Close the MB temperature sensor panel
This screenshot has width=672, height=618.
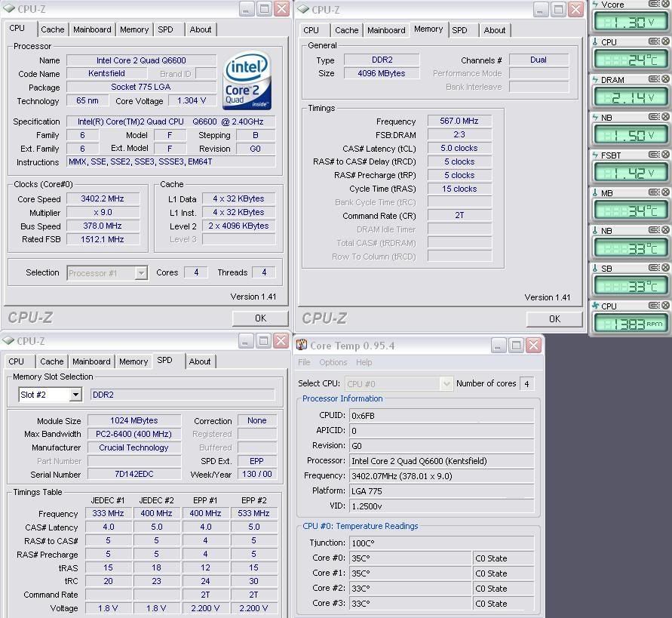665,192
